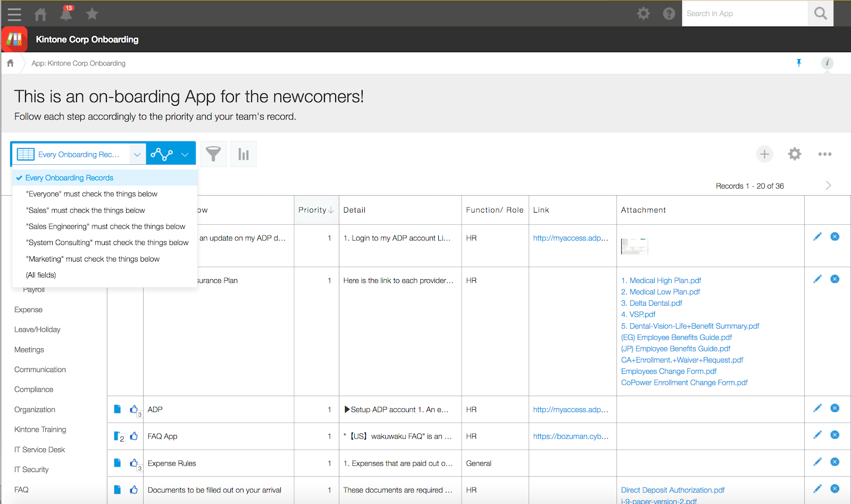The width and height of the screenshot is (851, 504).
Task: Toggle like on Documents to be filled row
Action: 134,490
